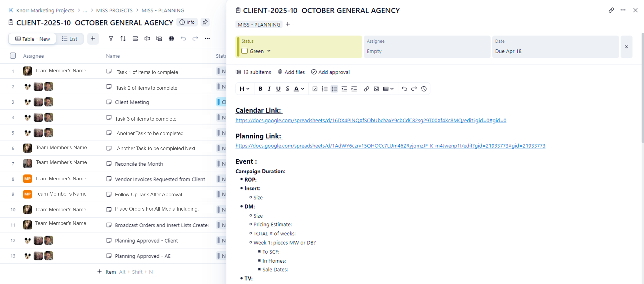644x284 pixels.
Task: Copy item link with chain icon
Action: click(611, 10)
